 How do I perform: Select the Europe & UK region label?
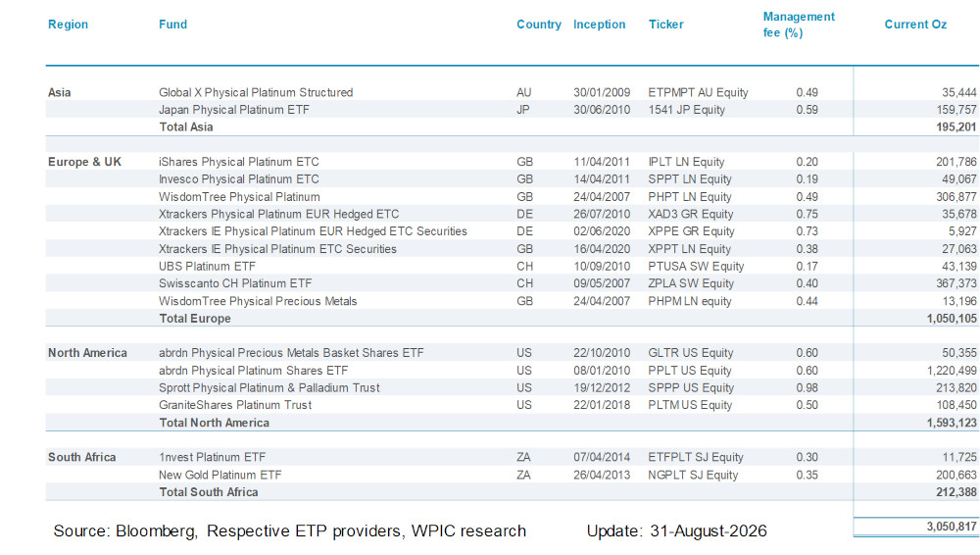84,162
